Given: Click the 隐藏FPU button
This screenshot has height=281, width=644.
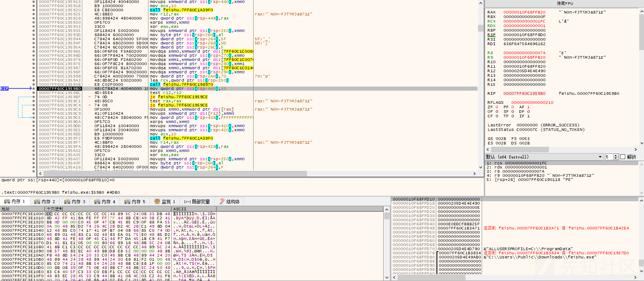Looking at the screenshot, I should point(565,3).
